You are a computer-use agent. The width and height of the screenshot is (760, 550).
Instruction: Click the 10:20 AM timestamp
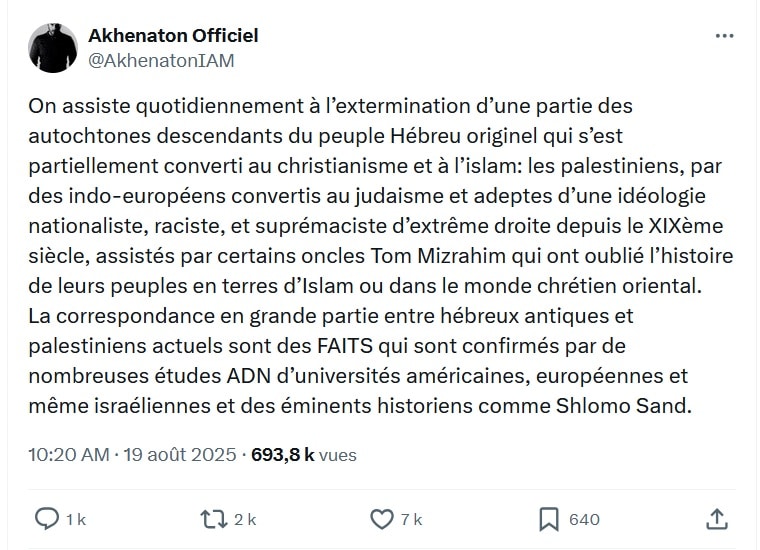pos(68,454)
